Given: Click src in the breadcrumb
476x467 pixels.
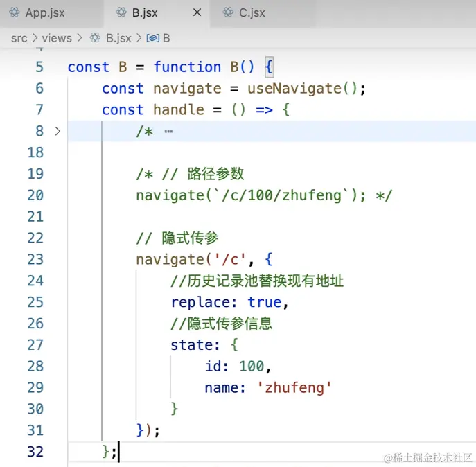Looking at the screenshot, I should pyautogui.click(x=19, y=38).
